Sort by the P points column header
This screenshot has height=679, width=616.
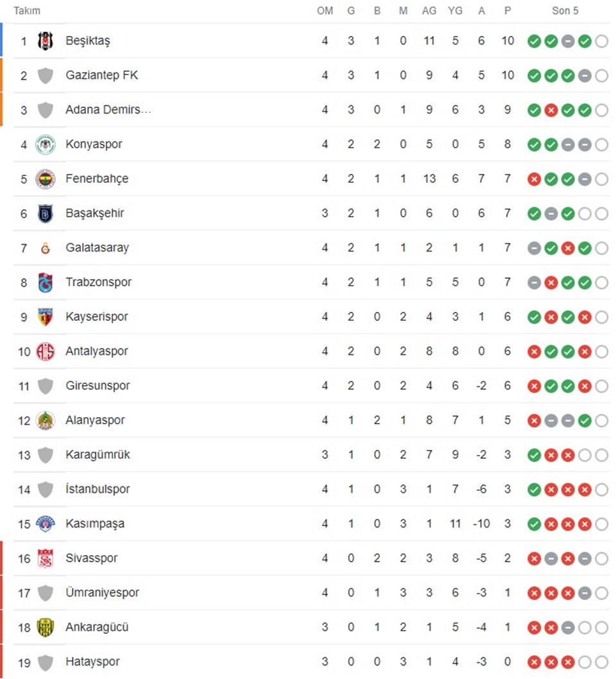[508, 11]
